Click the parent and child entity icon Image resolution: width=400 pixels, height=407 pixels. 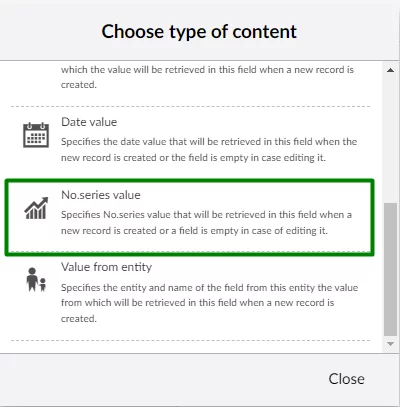(36, 279)
